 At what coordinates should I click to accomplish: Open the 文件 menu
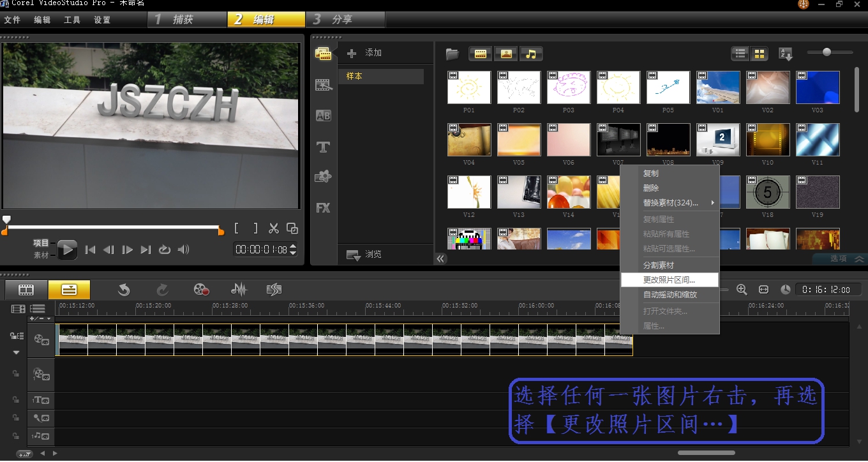[x=13, y=20]
